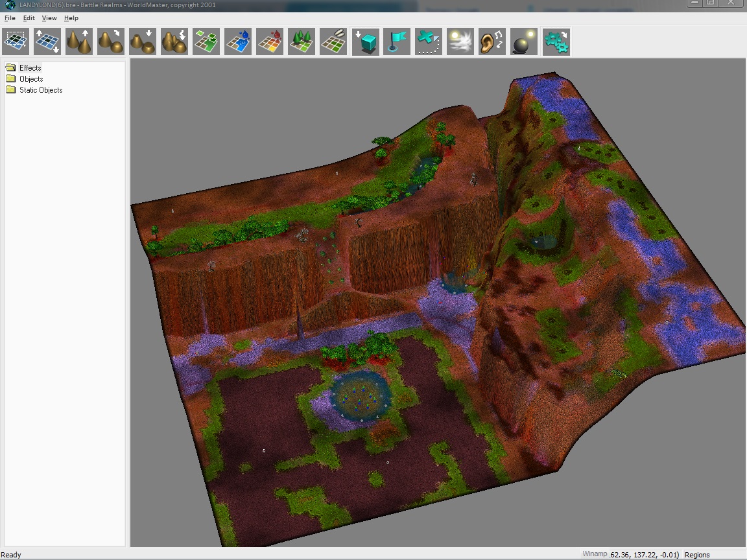The image size is (747, 560).
Task: Select the Static Objects folder
Action: tap(41, 90)
